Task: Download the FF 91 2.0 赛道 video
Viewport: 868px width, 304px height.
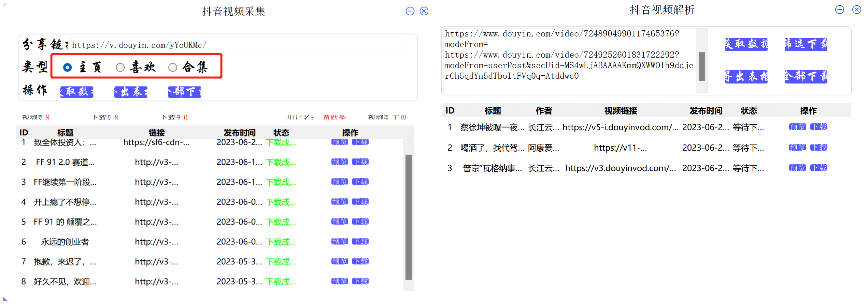Action: 360,162
